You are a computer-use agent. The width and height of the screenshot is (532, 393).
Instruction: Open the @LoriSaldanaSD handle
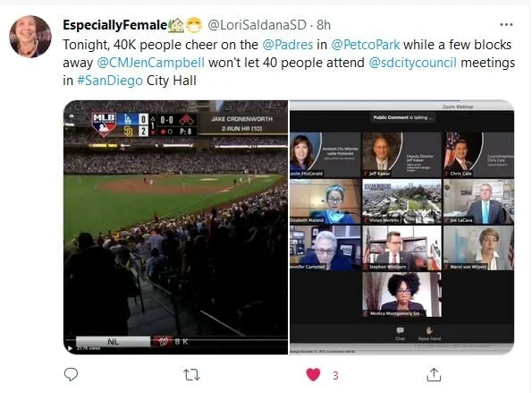pos(257,25)
